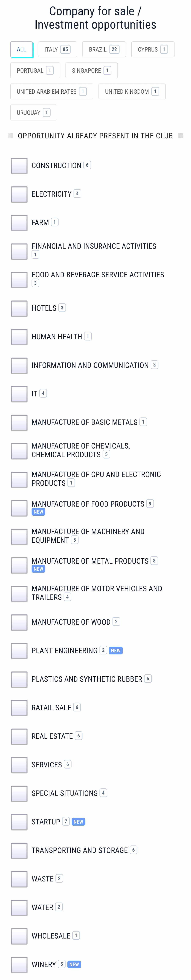This screenshot has height=980, width=191.
Task: Tick the Electricity checkbox
Action: (19, 194)
